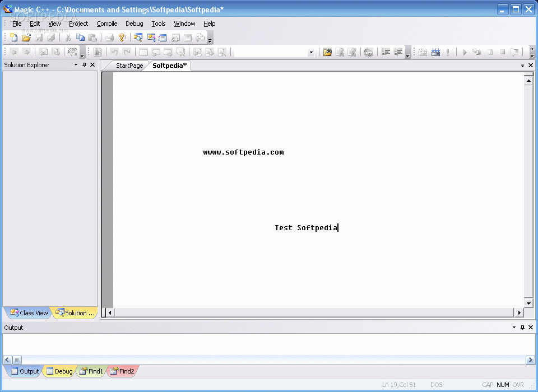Compile the file with the compile icon
The height and width of the screenshot is (392, 538).
[x=423, y=52]
